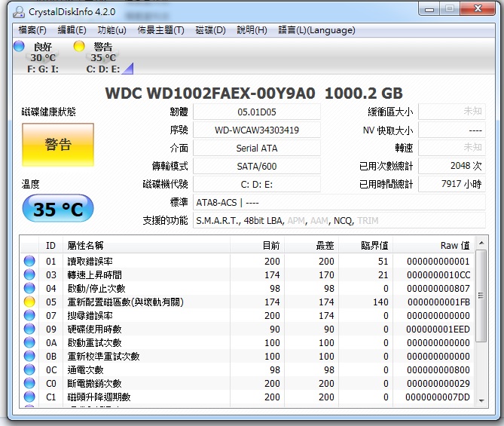Select the 啟動/停止次數 attribute row
The width and height of the screenshot is (504, 426).
(247, 288)
